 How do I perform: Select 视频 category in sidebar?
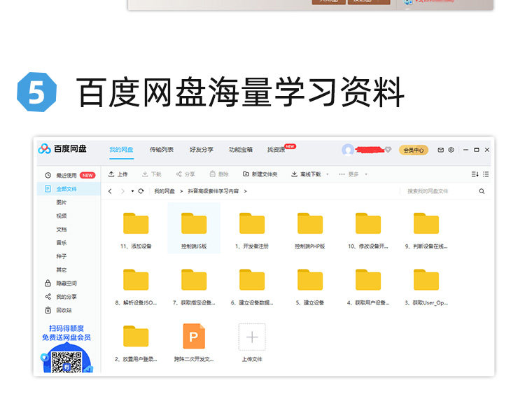coord(62,216)
